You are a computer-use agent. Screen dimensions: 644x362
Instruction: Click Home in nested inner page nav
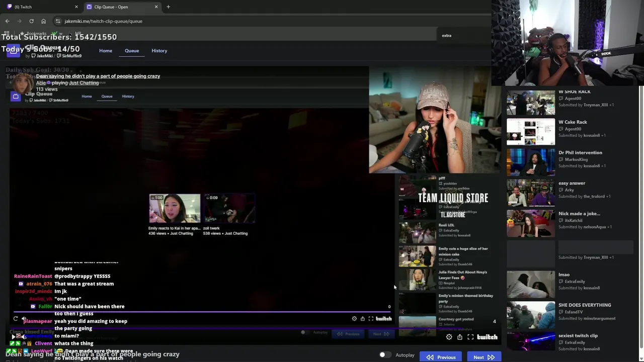click(87, 96)
